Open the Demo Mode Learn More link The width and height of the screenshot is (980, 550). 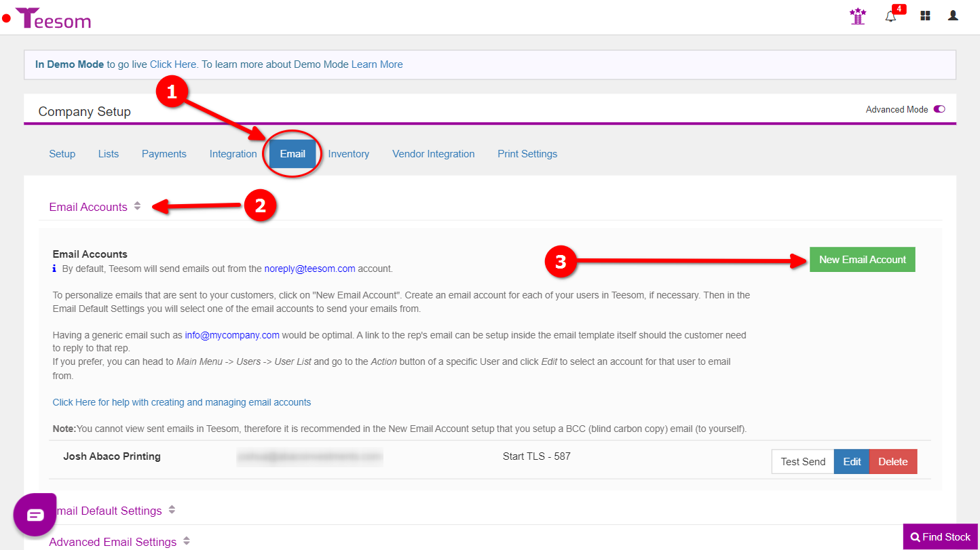tap(377, 64)
